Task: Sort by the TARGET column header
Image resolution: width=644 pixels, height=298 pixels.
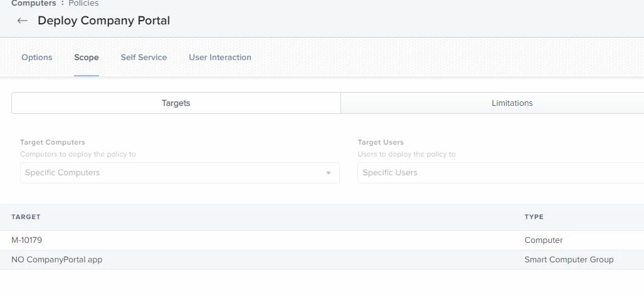Action: pyautogui.click(x=26, y=217)
